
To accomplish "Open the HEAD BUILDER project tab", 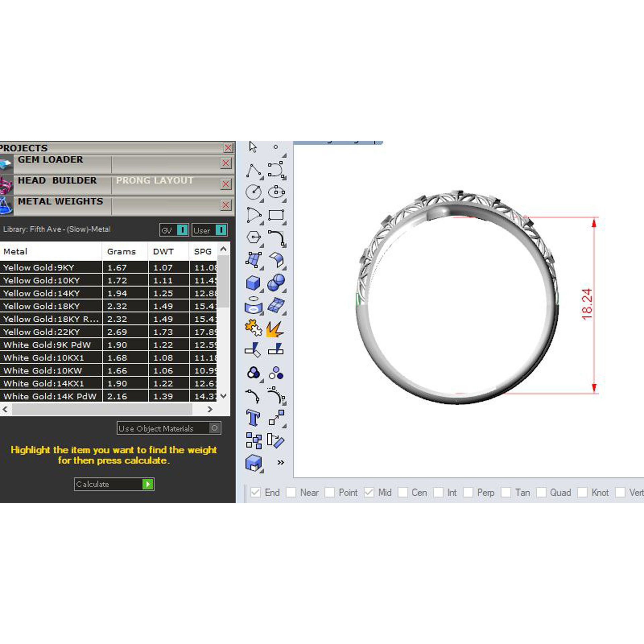I will [57, 180].
